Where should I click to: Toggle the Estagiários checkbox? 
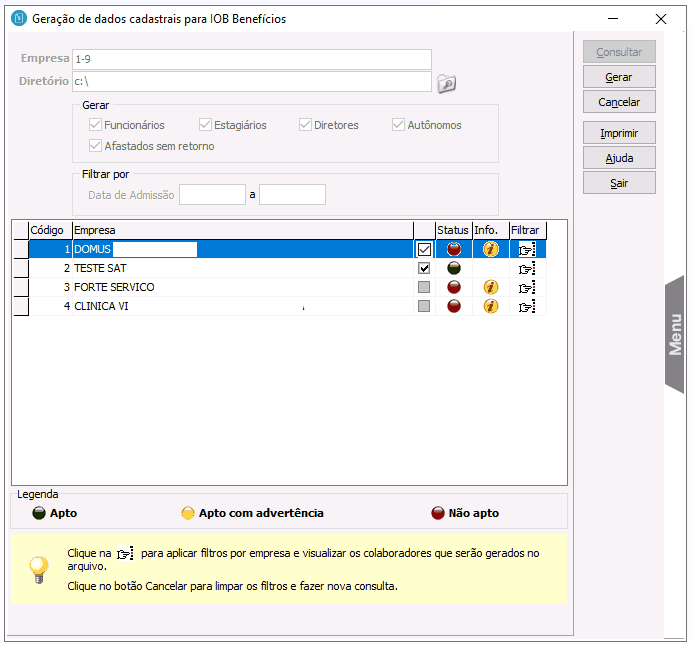pyautogui.click(x=206, y=125)
